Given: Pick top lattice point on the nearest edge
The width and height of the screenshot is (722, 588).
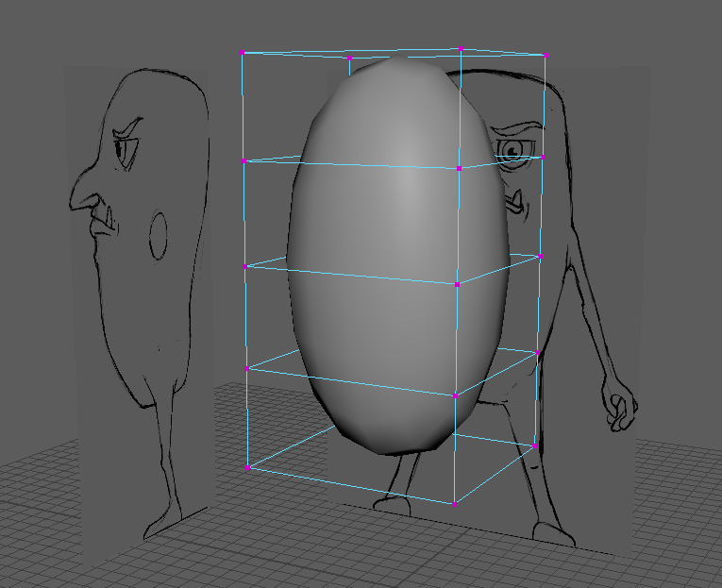Looking at the screenshot, I should coord(461,48).
